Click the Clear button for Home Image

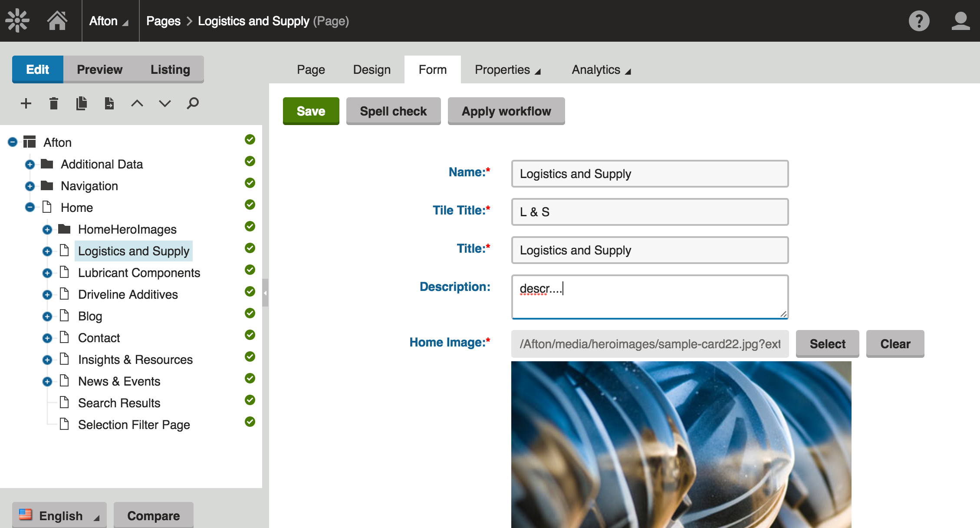[x=894, y=344]
